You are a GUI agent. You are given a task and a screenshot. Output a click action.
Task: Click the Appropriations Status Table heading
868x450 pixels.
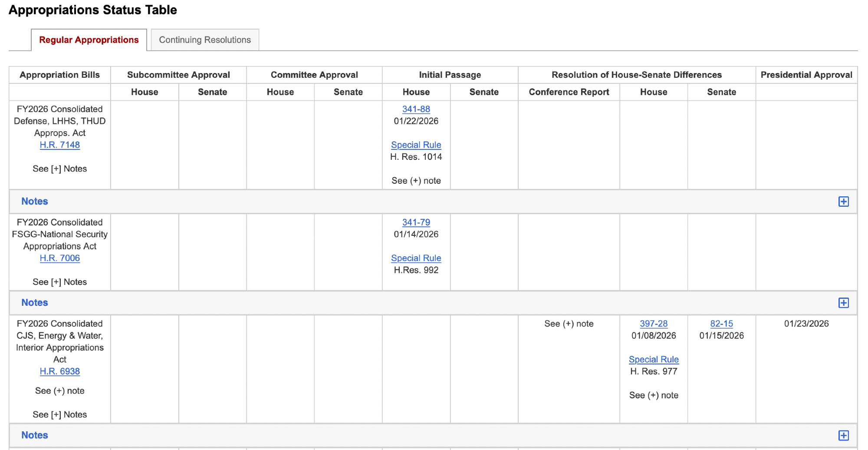tap(93, 10)
